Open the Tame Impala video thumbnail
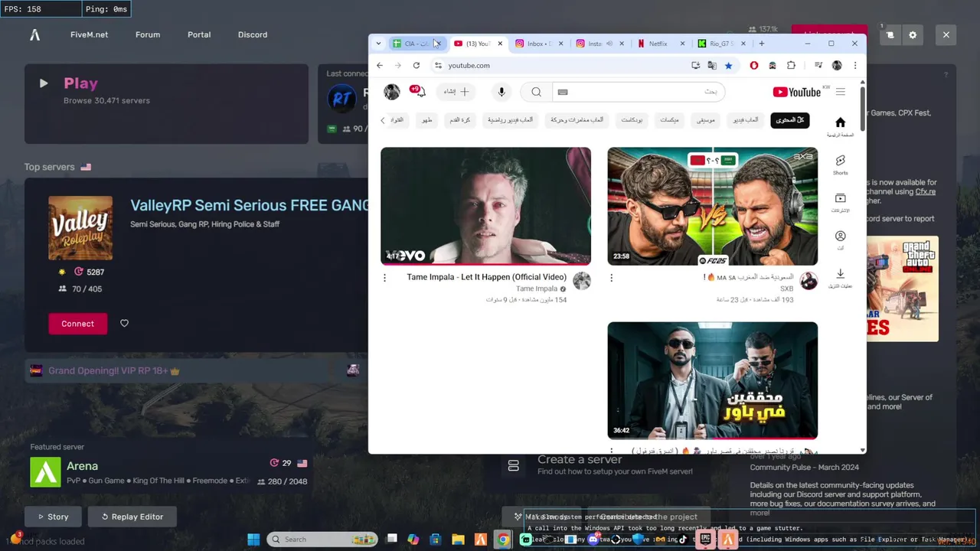This screenshot has height=551, width=980. tap(485, 206)
